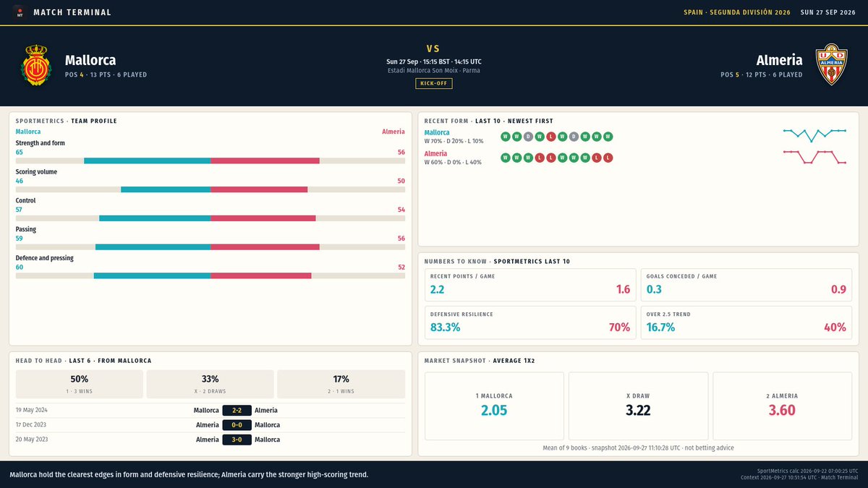Click the Defence and pressing comparison bar
The height and width of the screenshot is (488, 868).
tap(210, 275)
